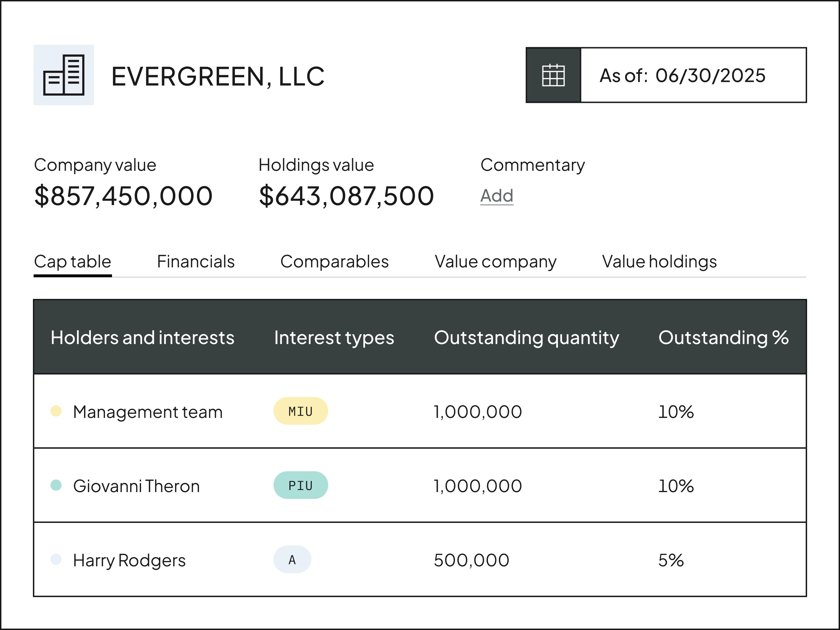
Task: Switch to the Financials tab
Action: pyautogui.click(x=196, y=261)
